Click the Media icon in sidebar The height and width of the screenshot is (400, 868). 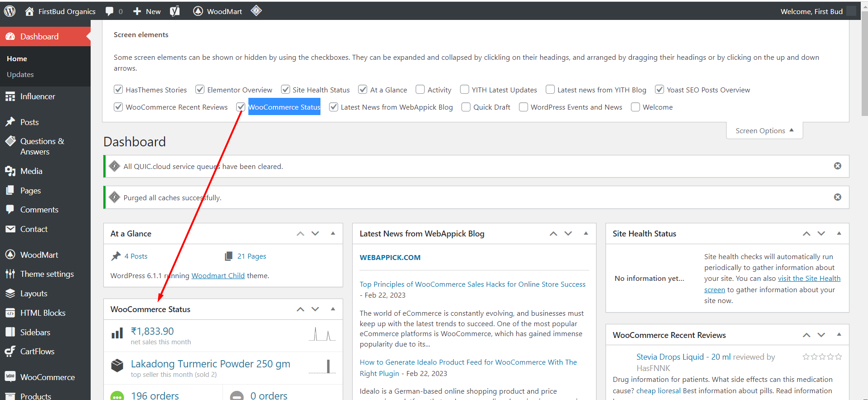(10, 171)
